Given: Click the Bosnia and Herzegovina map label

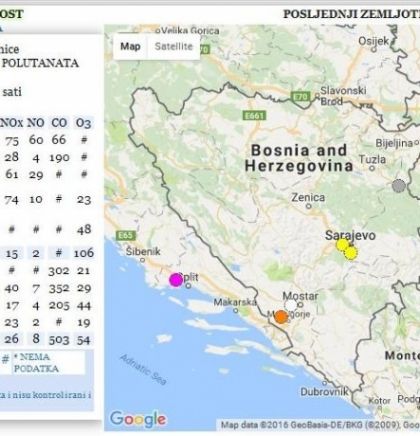Looking at the screenshot, I should (299, 158).
